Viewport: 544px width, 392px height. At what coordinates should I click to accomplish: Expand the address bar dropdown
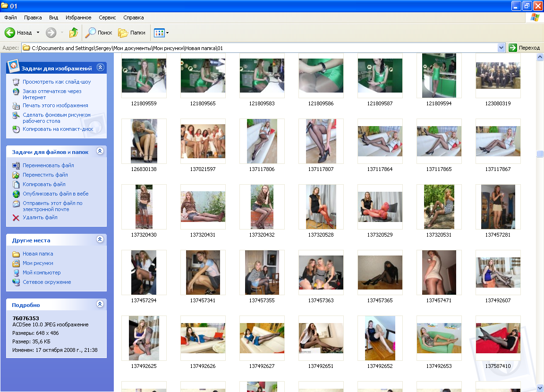click(x=501, y=48)
